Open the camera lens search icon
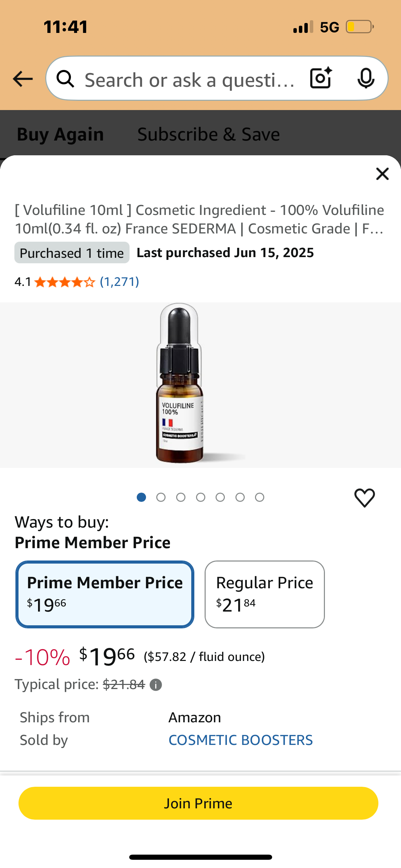 tap(321, 78)
